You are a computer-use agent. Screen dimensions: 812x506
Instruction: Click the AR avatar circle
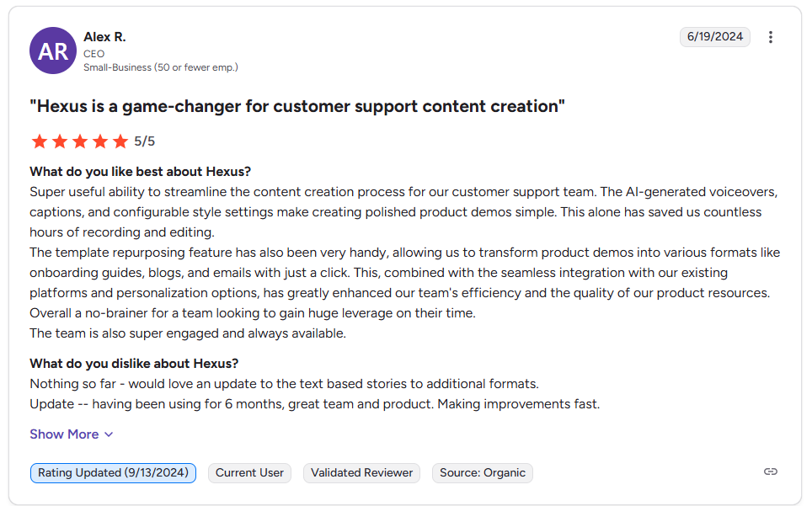[x=53, y=51]
